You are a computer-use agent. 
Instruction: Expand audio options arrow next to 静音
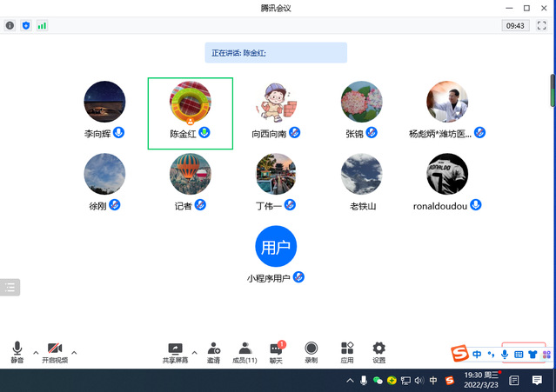point(36,352)
